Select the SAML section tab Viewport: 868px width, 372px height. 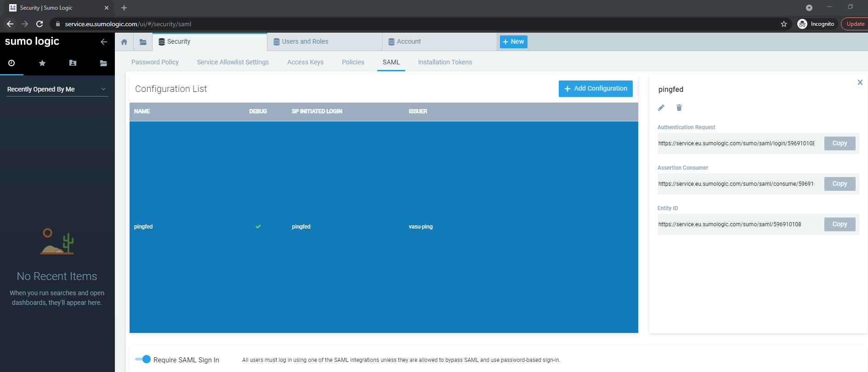[391, 62]
